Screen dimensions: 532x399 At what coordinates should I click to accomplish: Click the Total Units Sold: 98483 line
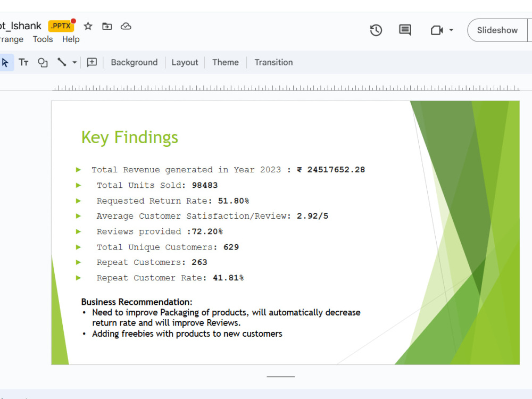157,185
